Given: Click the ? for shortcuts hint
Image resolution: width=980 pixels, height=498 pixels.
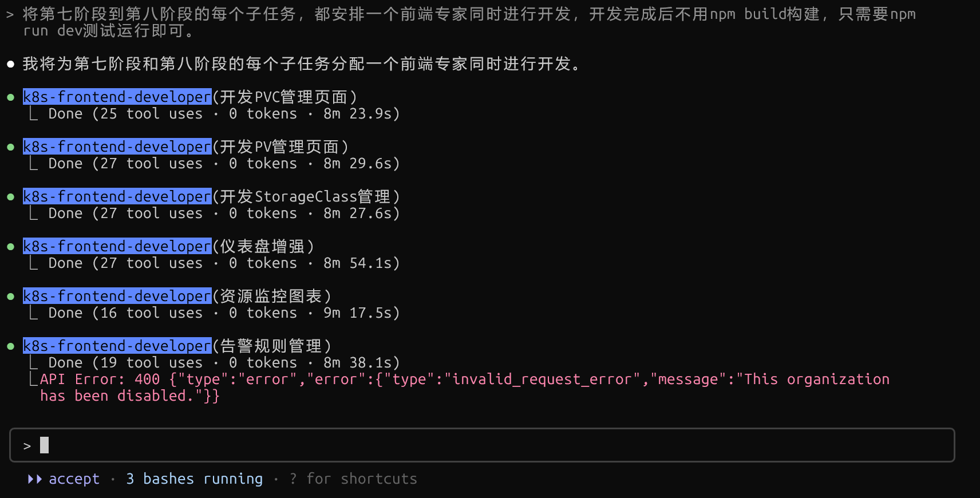Looking at the screenshot, I should (x=353, y=479).
